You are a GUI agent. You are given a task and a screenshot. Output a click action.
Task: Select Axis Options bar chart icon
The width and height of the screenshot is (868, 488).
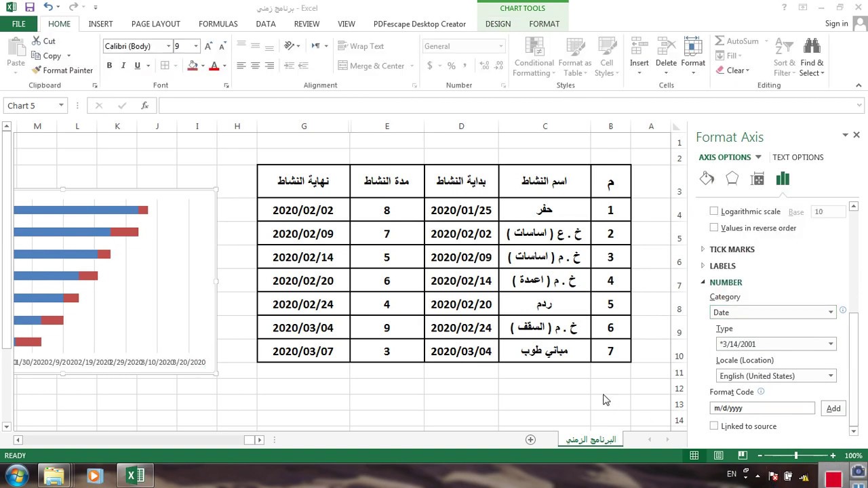click(x=783, y=179)
